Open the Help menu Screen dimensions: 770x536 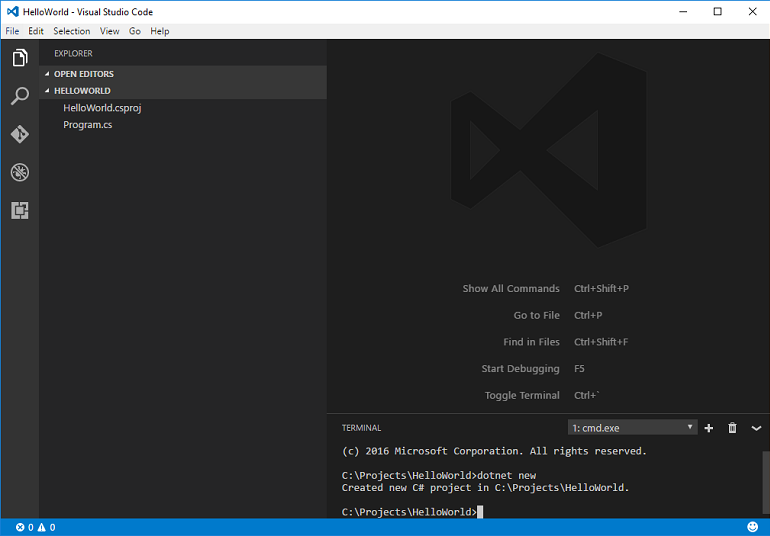tap(160, 31)
